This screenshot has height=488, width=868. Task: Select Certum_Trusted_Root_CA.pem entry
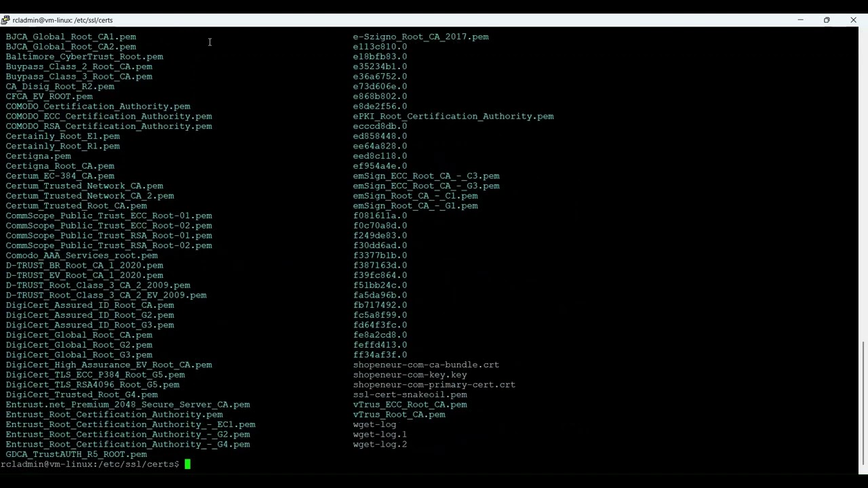point(77,206)
